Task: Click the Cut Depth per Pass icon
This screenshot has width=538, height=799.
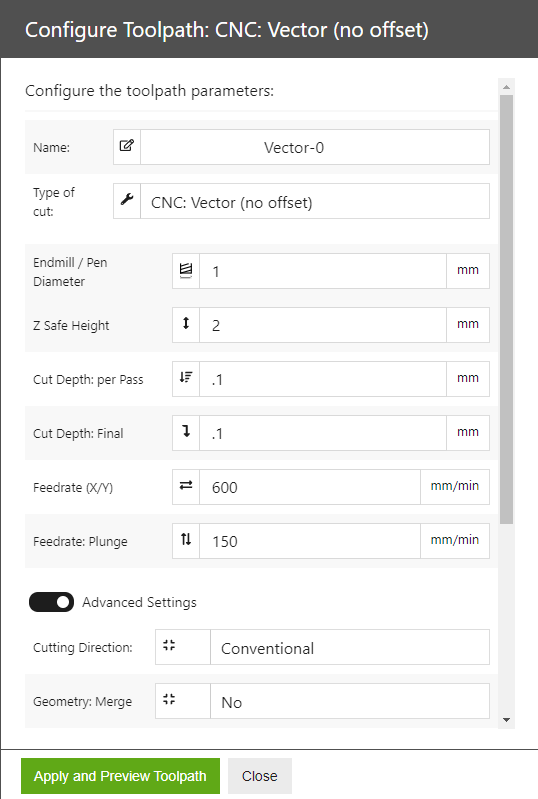Action: pos(186,377)
